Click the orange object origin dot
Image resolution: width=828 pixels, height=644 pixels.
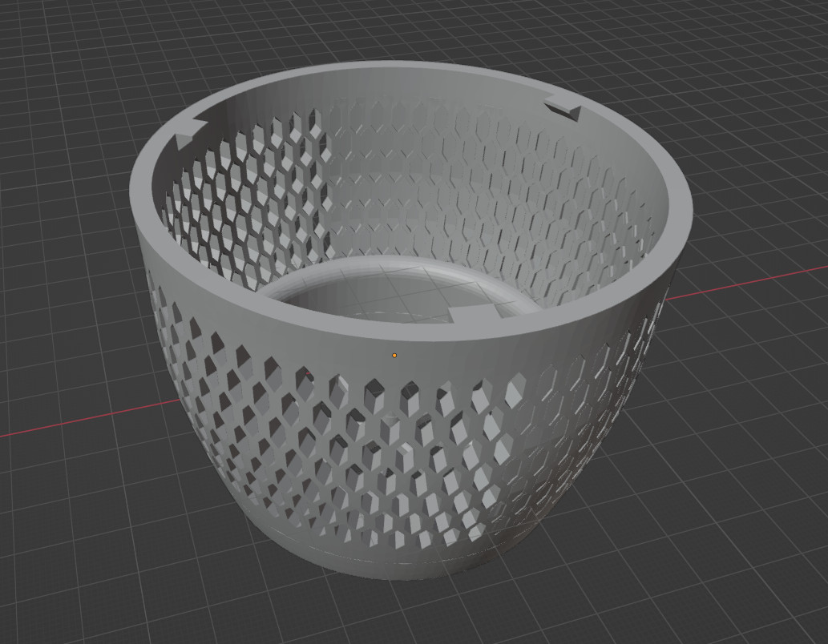click(394, 355)
